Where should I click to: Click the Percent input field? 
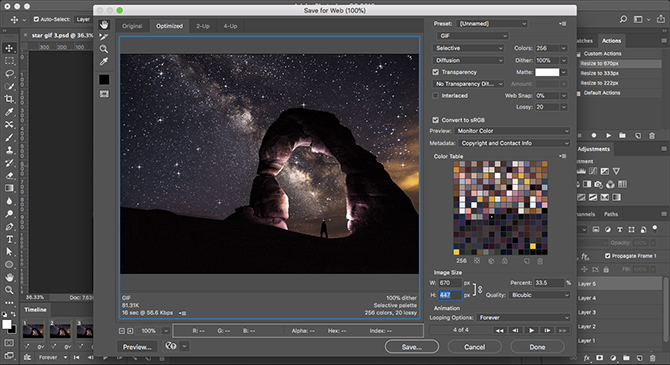pyautogui.click(x=549, y=283)
